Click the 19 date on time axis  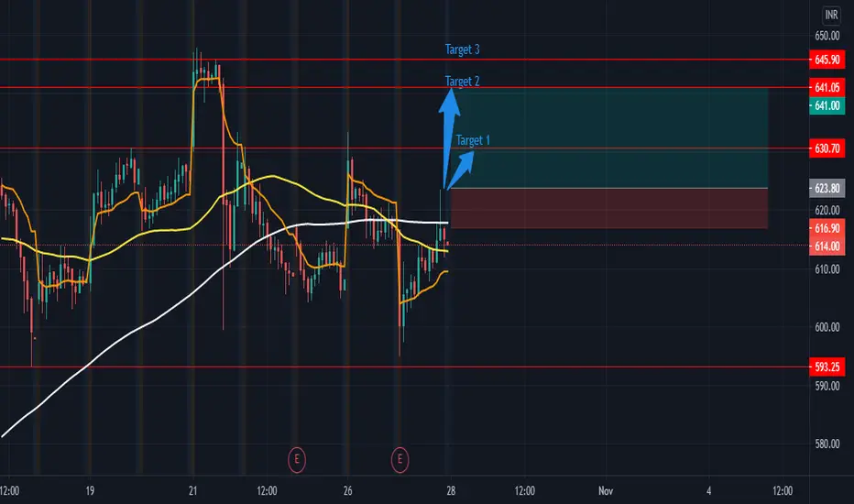point(90,491)
